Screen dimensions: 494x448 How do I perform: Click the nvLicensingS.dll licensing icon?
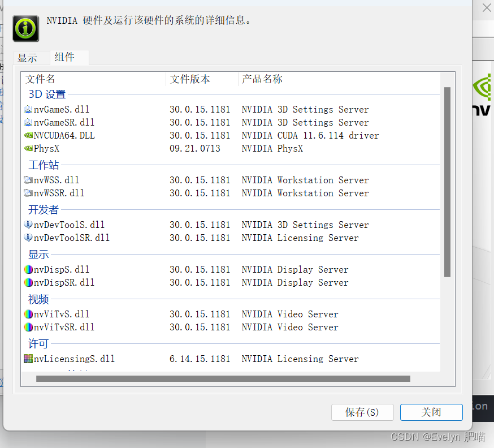point(28,359)
